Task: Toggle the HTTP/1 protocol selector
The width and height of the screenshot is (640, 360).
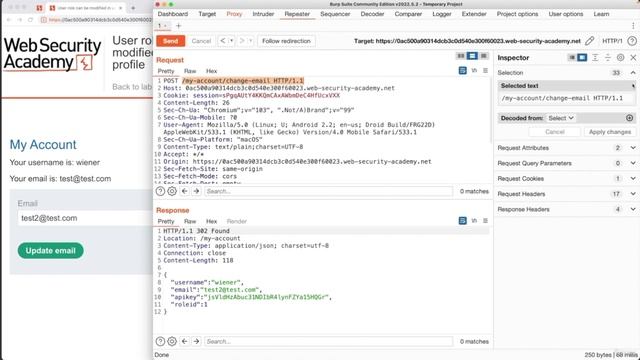Action: [612, 41]
